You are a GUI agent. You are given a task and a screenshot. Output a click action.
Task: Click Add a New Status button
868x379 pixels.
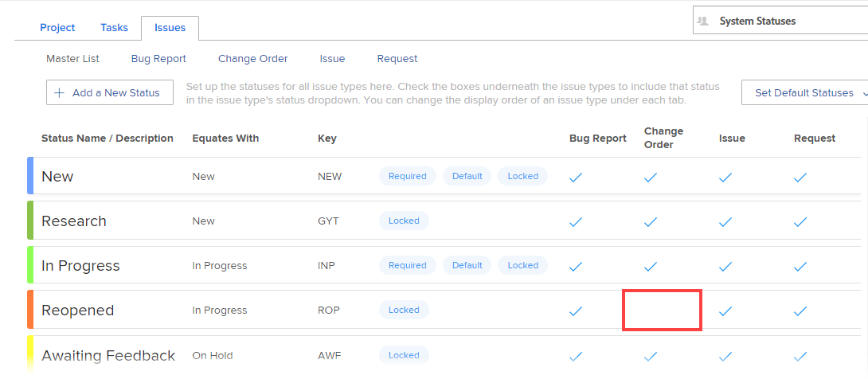point(109,93)
